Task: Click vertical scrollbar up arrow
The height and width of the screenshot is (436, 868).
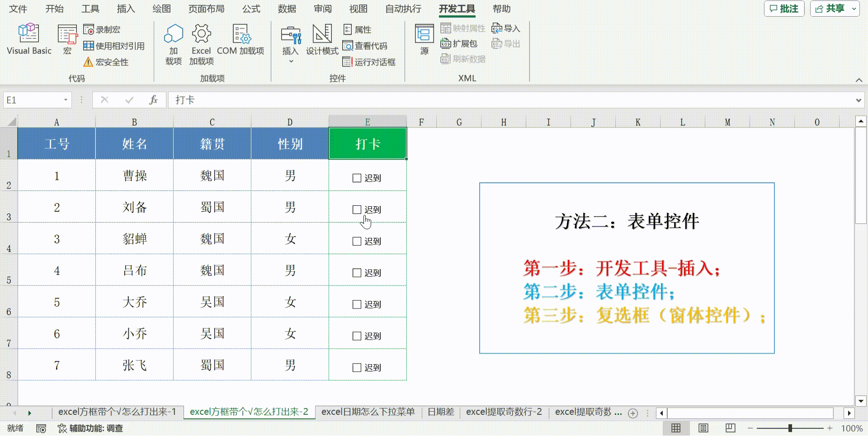Action: [x=861, y=121]
